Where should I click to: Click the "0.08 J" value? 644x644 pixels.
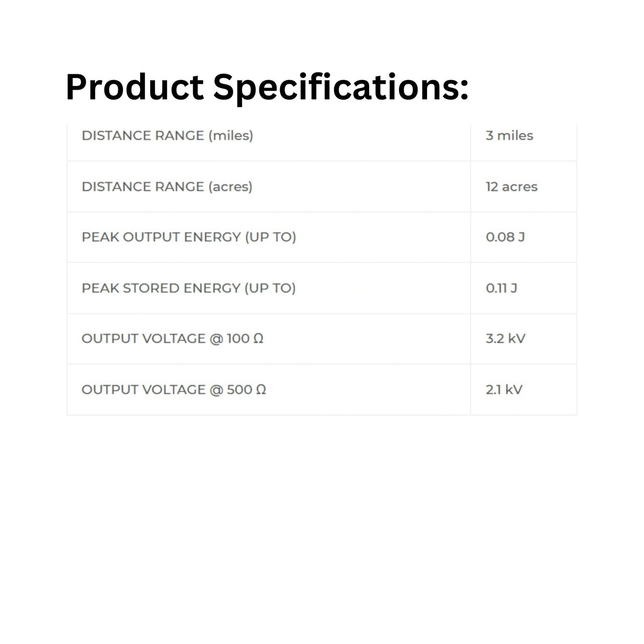(x=505, y=237)
